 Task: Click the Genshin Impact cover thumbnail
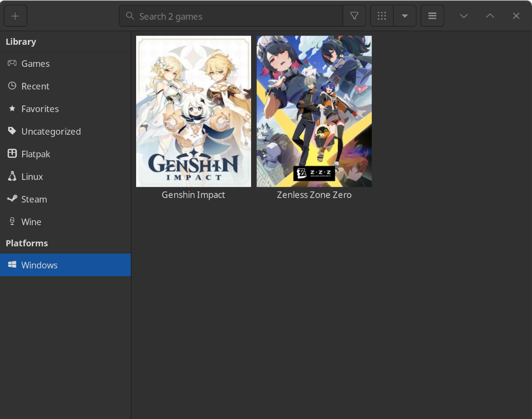193,111
